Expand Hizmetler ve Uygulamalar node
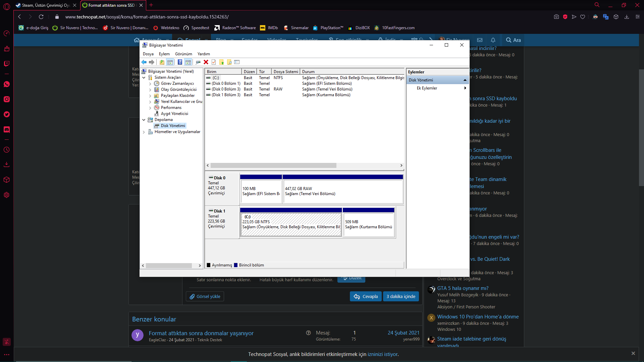Viewport: 644px width, 362px height. point(144,132)
